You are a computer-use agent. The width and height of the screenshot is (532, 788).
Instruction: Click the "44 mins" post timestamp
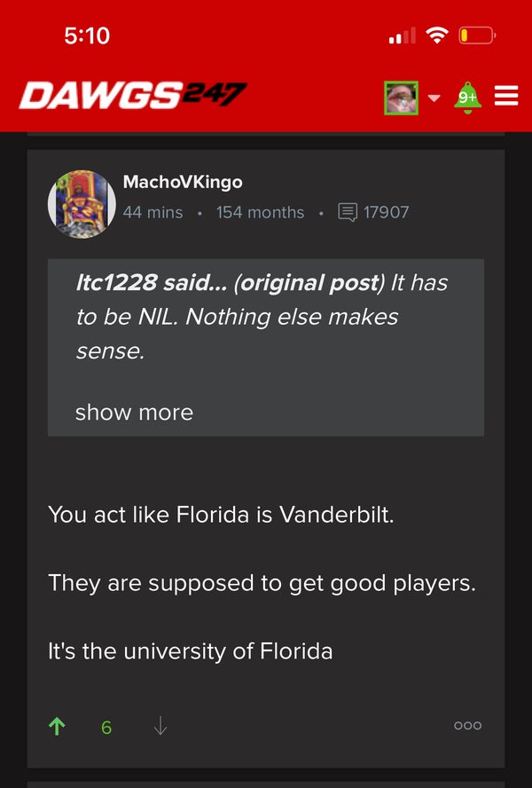coord(153,212)
